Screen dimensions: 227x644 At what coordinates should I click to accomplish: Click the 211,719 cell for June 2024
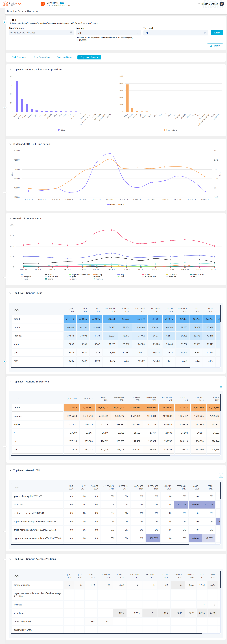tap(70, 319)
